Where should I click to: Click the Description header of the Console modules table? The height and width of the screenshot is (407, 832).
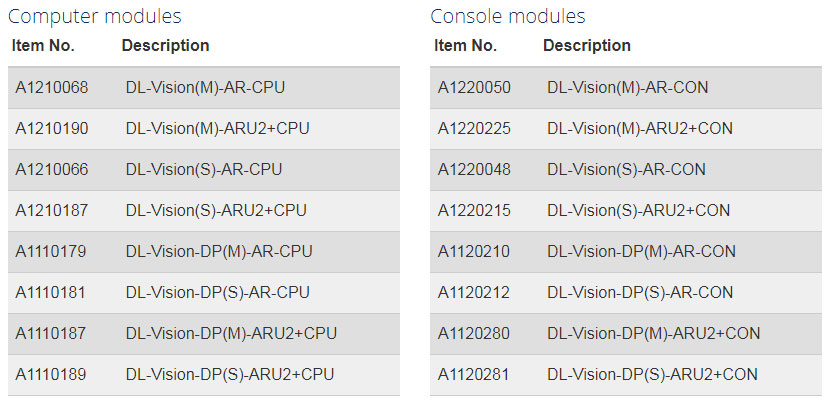587,46
